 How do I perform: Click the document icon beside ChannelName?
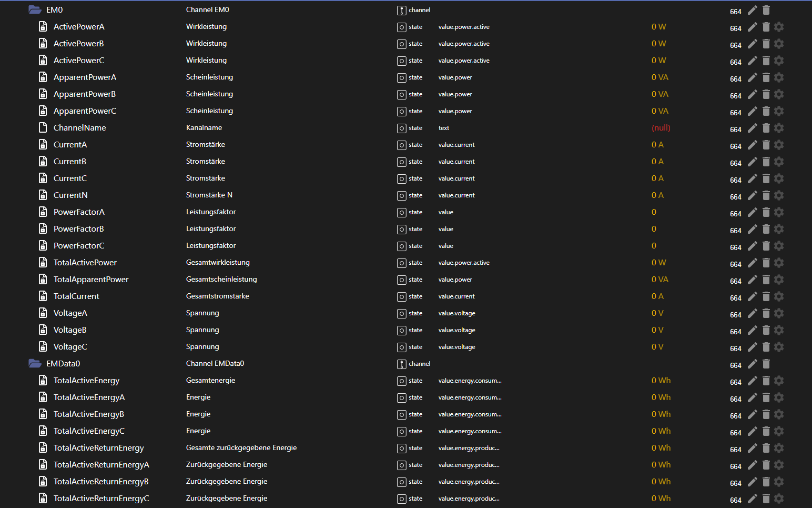(43, 127)
